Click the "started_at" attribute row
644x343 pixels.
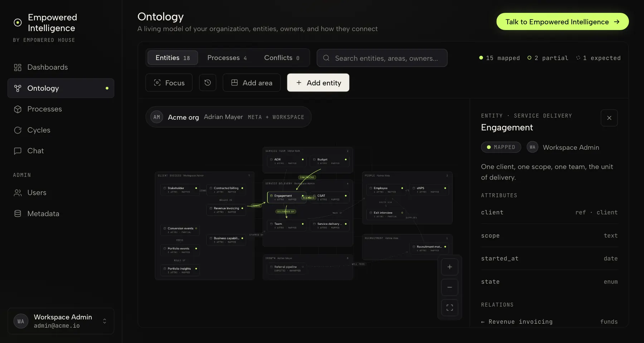[x=549, y=259]
